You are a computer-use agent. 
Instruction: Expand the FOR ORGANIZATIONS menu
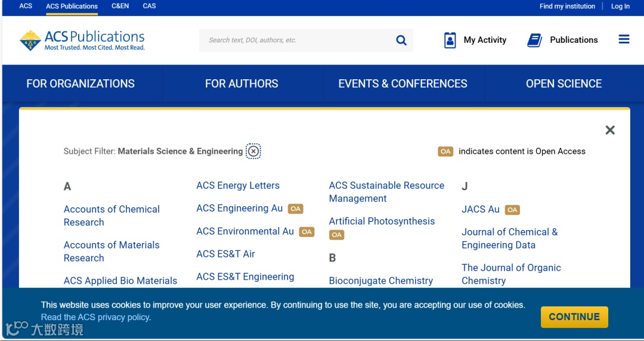(80, 83)
